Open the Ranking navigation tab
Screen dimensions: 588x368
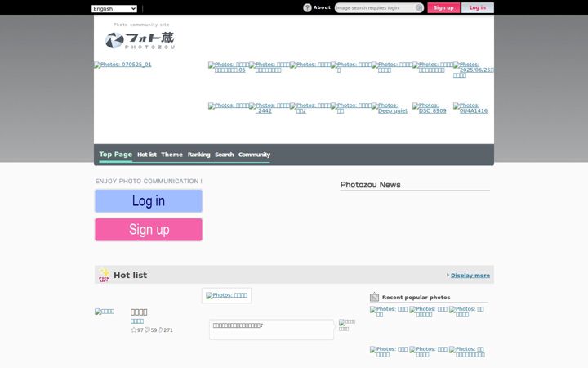click(198, 155)
